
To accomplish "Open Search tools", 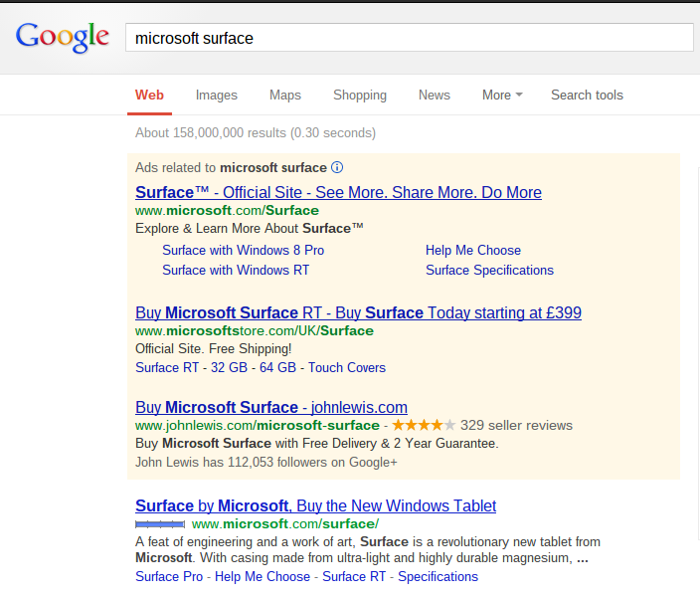I will click(x=587, y=96).
